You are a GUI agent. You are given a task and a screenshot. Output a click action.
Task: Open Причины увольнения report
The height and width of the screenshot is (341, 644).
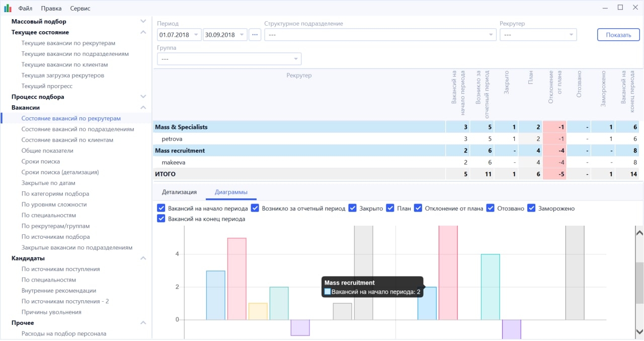[x=51, y=312]
